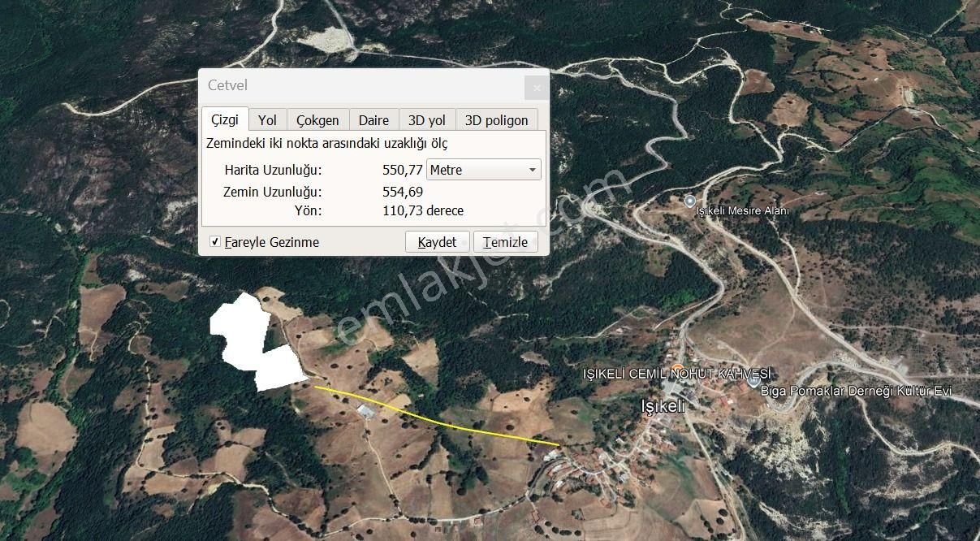The width and height of the screenshot is (980, 541).
Task: Click the dropdown arrow beside Metre
Action: [533, 170]
